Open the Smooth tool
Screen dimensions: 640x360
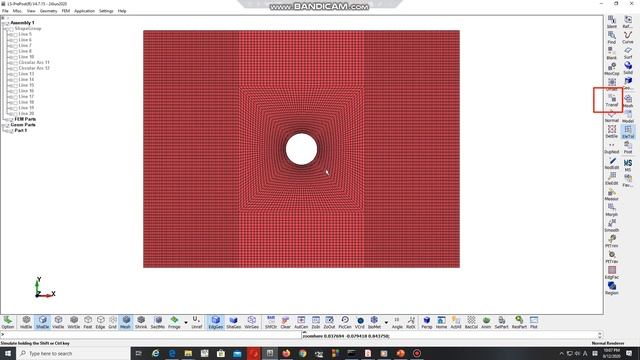coord(611,226)
